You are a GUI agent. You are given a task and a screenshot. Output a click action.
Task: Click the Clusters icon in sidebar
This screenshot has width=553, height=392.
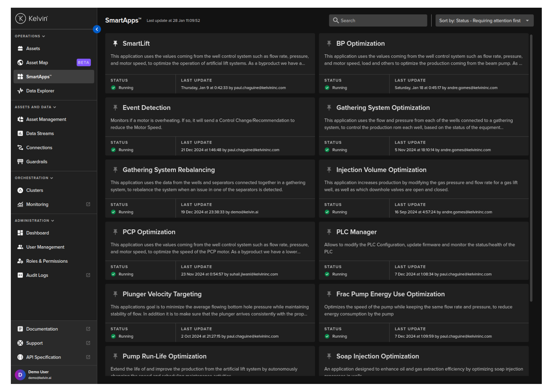[x=20, y=190]
